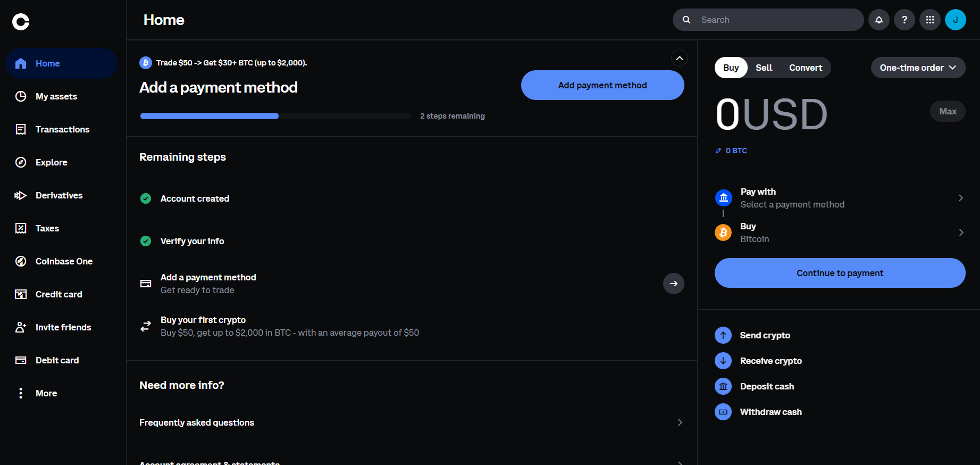Switch to the Sell tab
The height and width of the screenshot is (465, 980).
[x=764, y=68]
